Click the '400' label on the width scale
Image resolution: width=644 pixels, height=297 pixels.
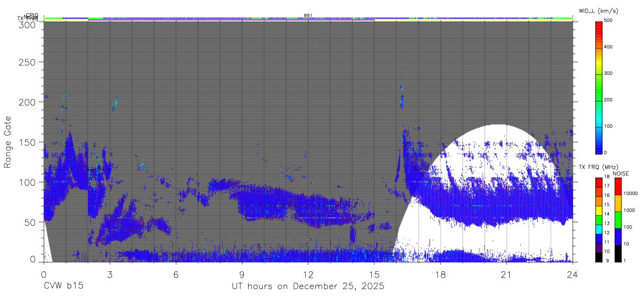[x=608, y=47]
